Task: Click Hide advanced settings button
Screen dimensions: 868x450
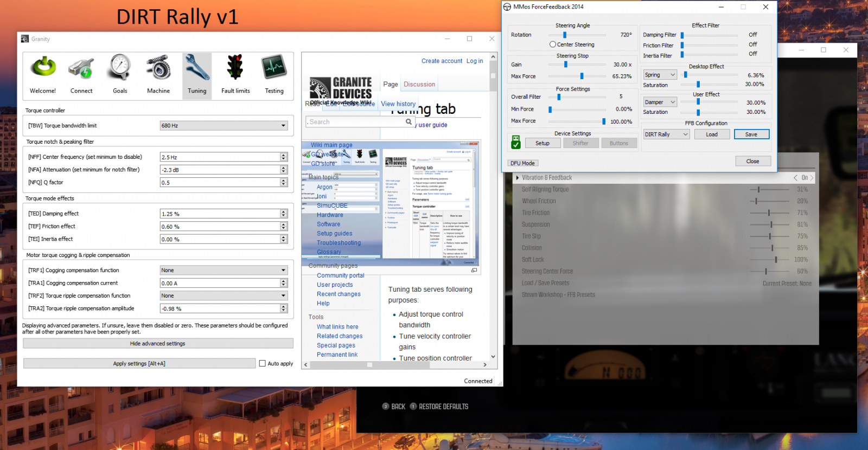Action: pos(158,344)
